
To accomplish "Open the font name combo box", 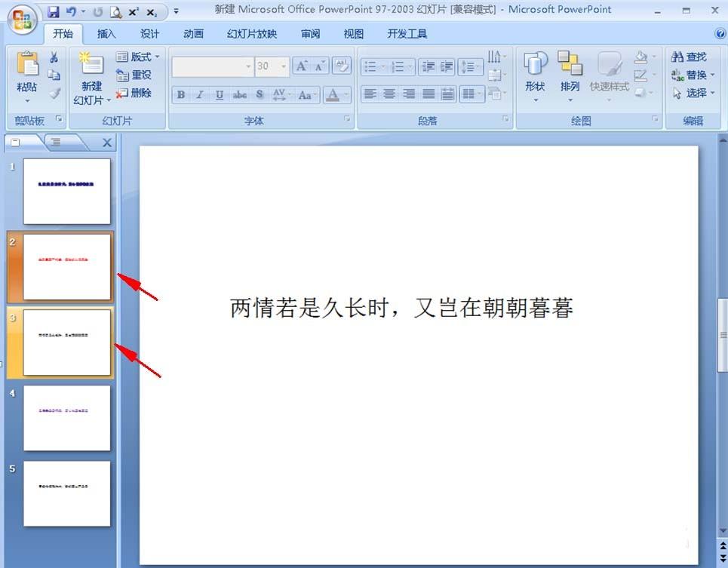I will [x=213, y=66].
